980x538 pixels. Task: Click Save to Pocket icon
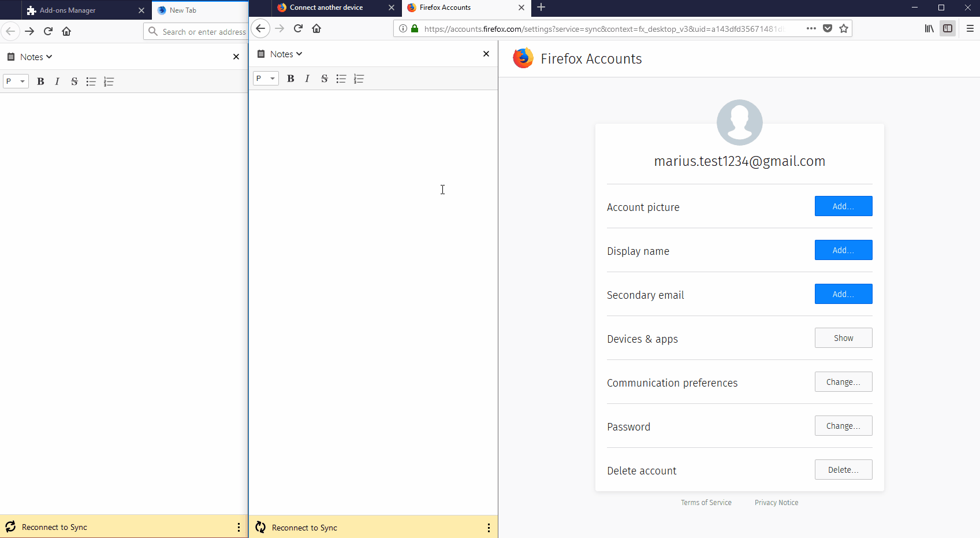828,28
